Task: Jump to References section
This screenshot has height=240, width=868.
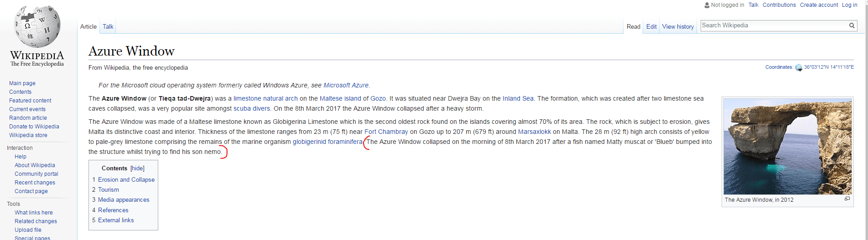Action: point(113,210)
